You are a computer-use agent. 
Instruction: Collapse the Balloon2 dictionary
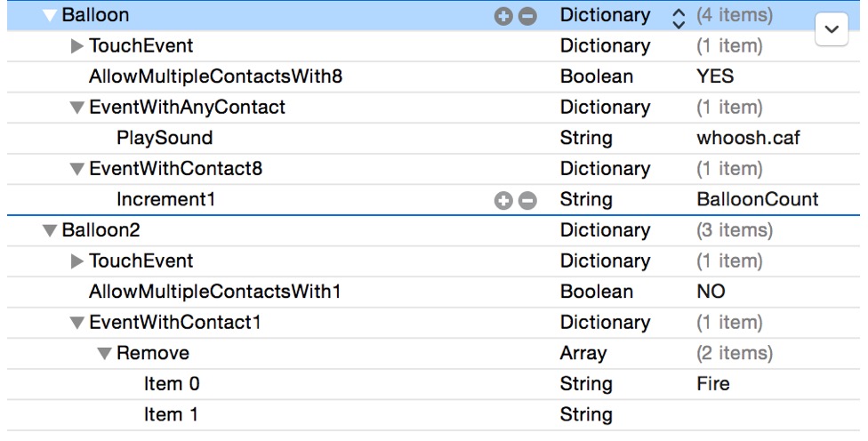click(49, 231)
